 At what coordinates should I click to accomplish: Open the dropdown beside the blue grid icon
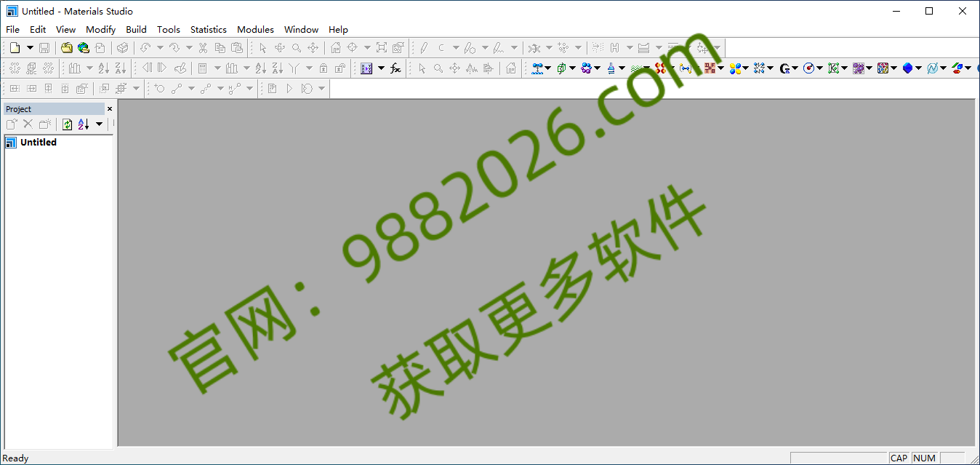click(381, 68)
